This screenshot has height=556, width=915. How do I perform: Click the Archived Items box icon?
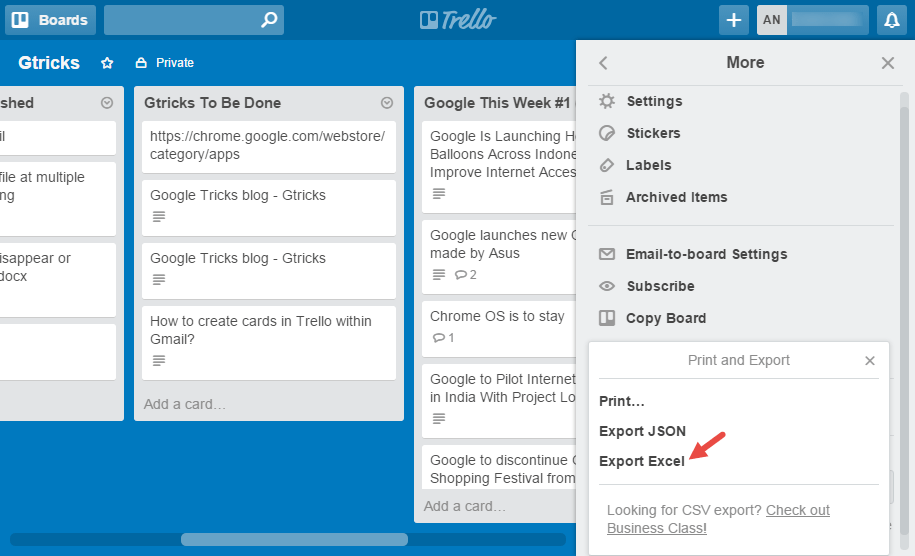[x=607, y=197]
